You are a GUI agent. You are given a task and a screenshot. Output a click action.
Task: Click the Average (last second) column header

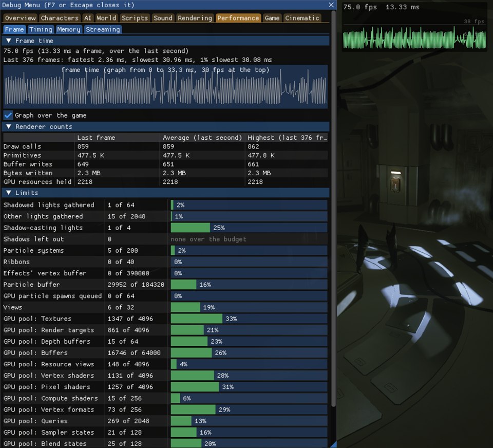202,138
